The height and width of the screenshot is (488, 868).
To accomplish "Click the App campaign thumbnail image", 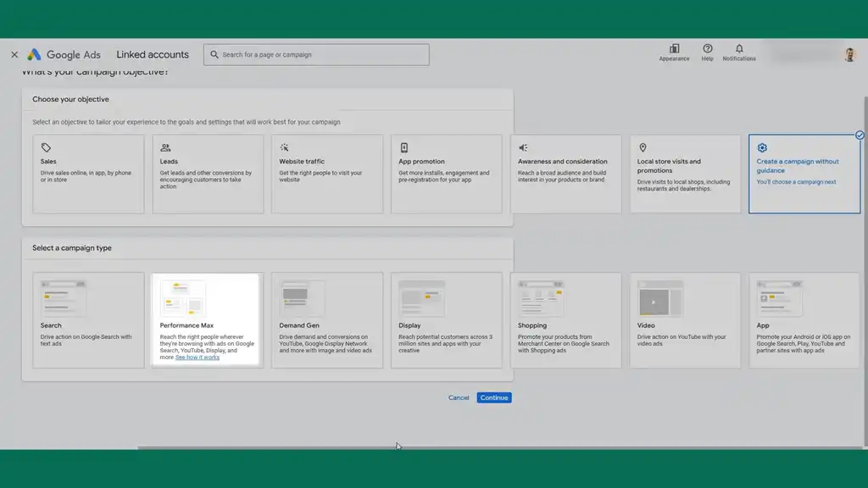I will (780, 298).
